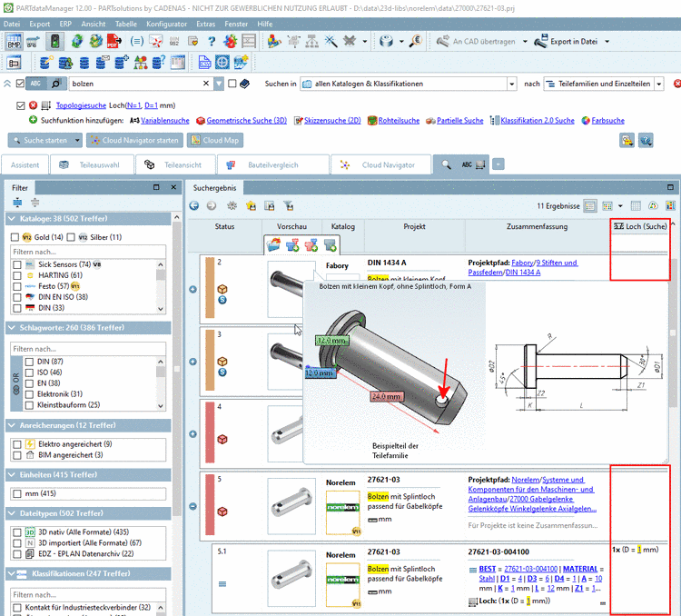Open the 'Teilefamilien und Einzelteile' dropdown
This screenshot has width=681, height=616.
click(x=659, y=84)
